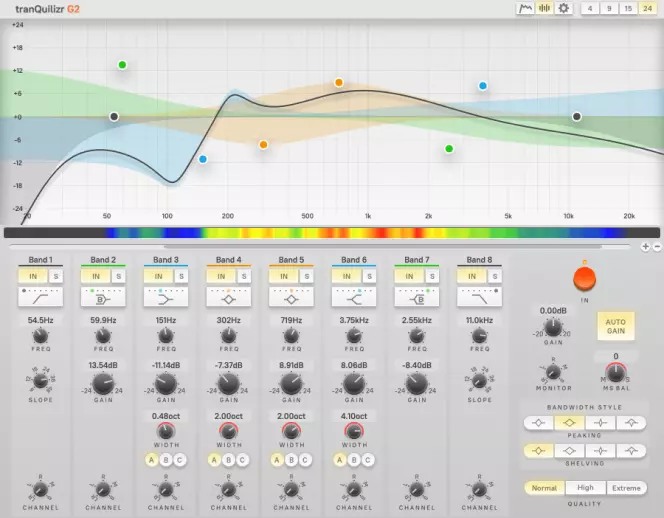This screenshot has height=518, width=664.
Task: Select the fourth Peaking bandwidth style icon
Action: pos(631,423)
